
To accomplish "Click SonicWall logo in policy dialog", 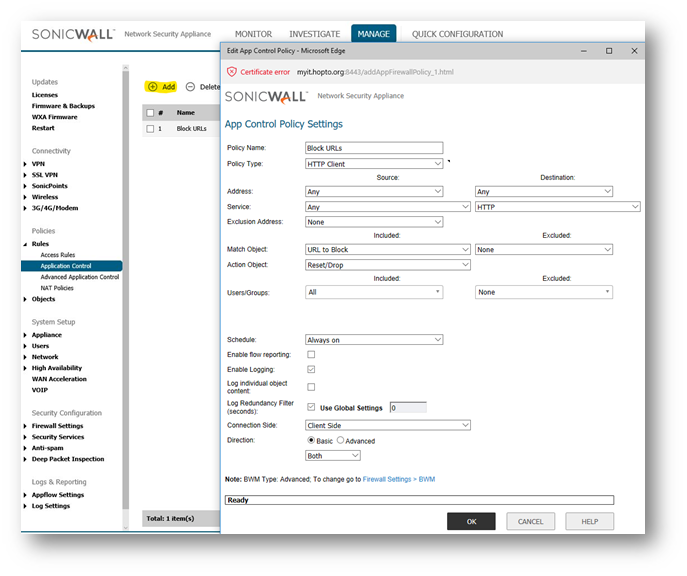I will click(266, 96).
